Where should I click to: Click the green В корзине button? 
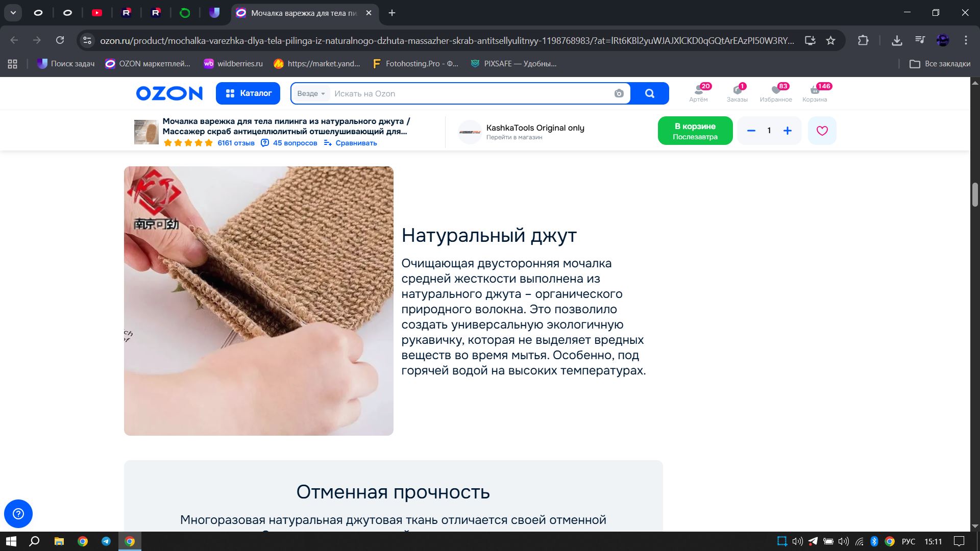695,131
